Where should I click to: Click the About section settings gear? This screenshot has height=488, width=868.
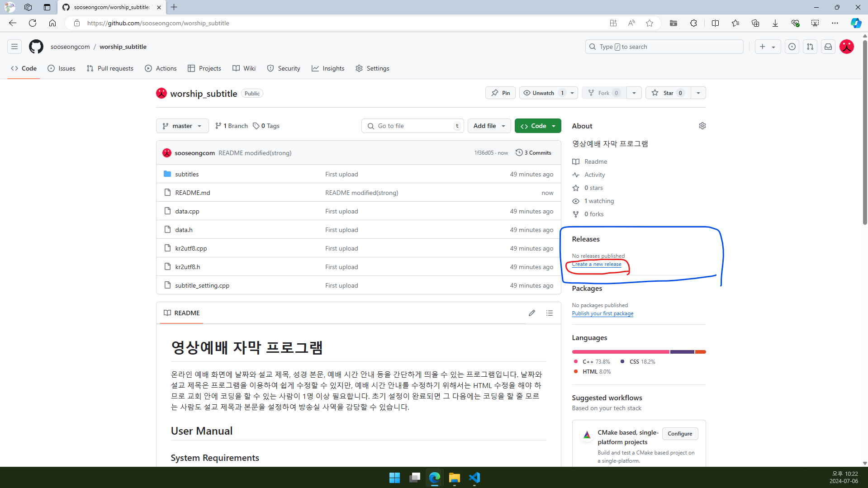pos(702,126)
